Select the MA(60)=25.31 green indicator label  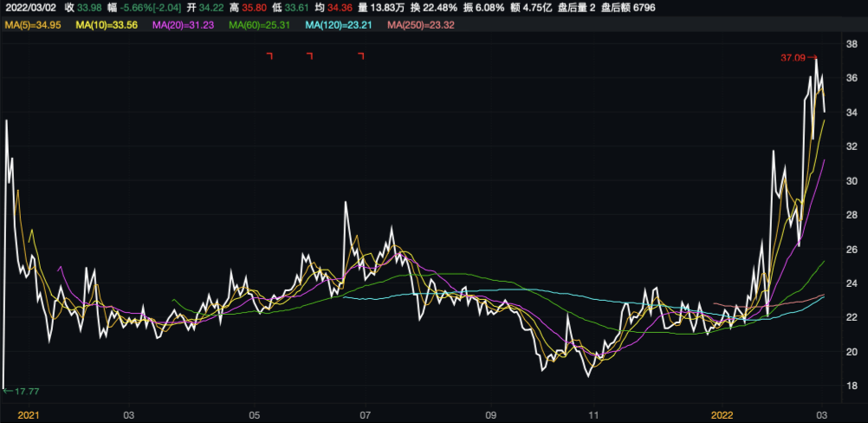[260, 25]
